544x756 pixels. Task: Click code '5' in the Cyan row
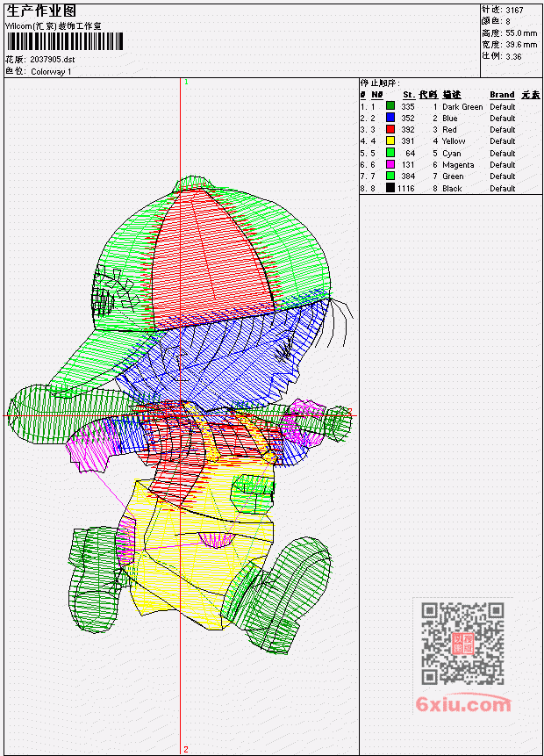point(434,154)
